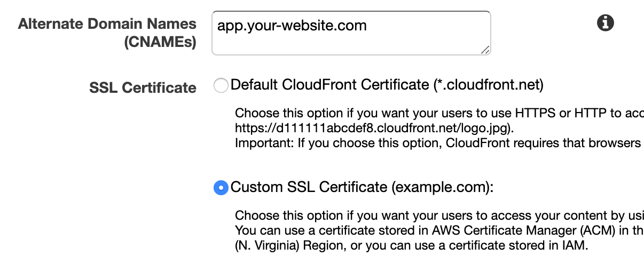
Task: Choose the Custom SSL Certificate radio option
Action: [221, 188]
